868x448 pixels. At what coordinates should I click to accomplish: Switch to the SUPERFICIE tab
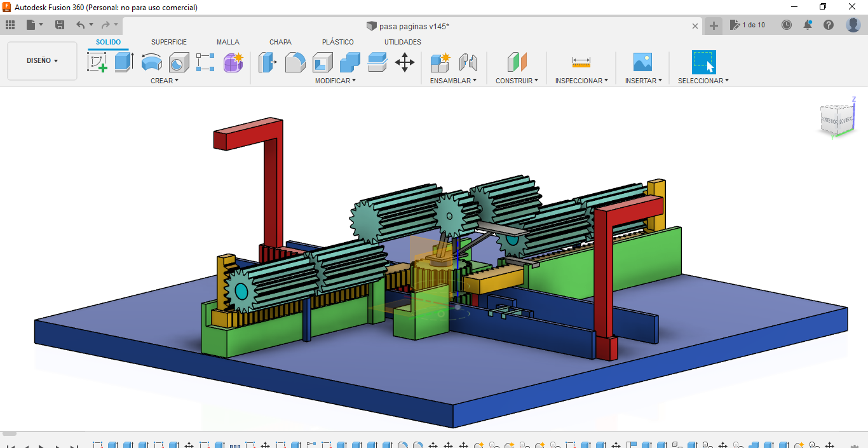[x=168, y=42]
